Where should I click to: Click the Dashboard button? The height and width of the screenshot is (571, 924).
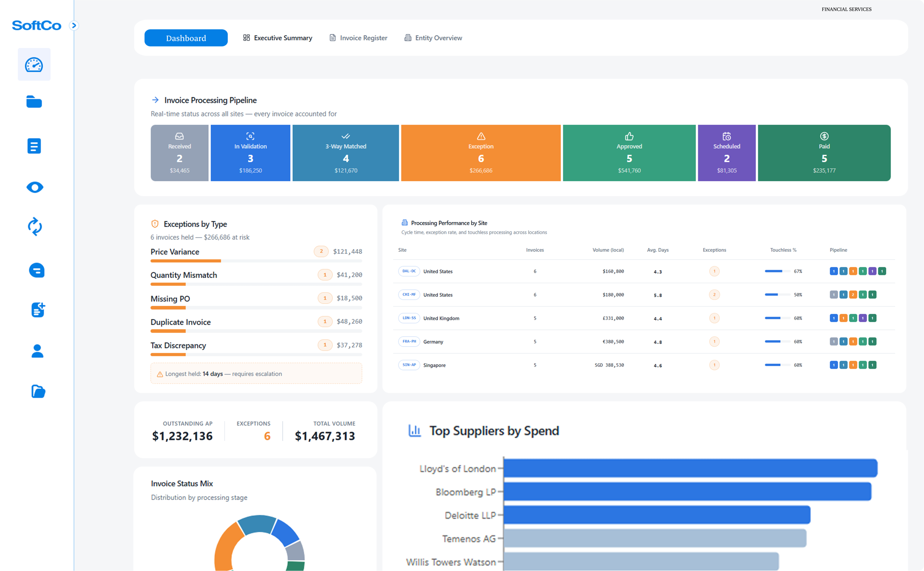186,38
